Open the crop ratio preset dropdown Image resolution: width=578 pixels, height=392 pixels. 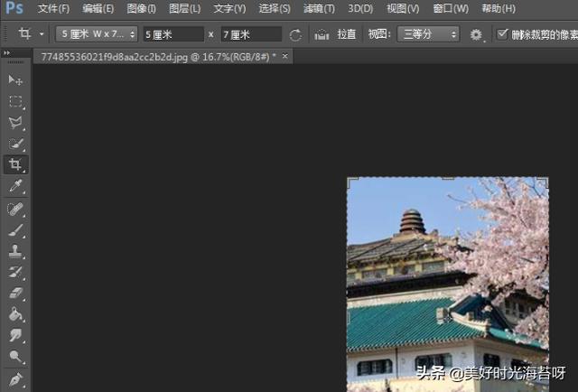pos(96,34)
